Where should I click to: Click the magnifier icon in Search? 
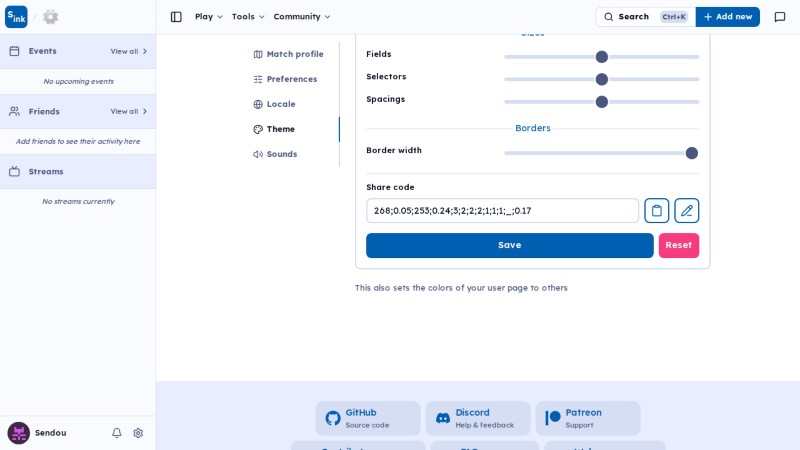[609, 17]
